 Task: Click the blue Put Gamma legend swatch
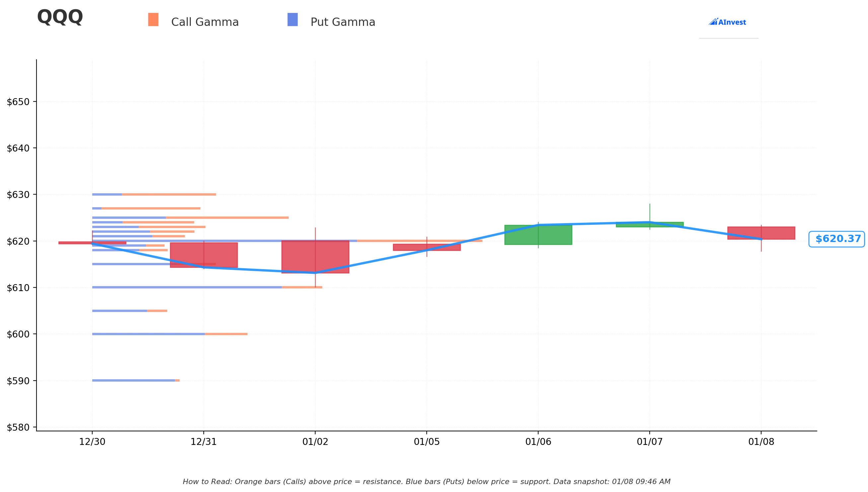(293, 20)
